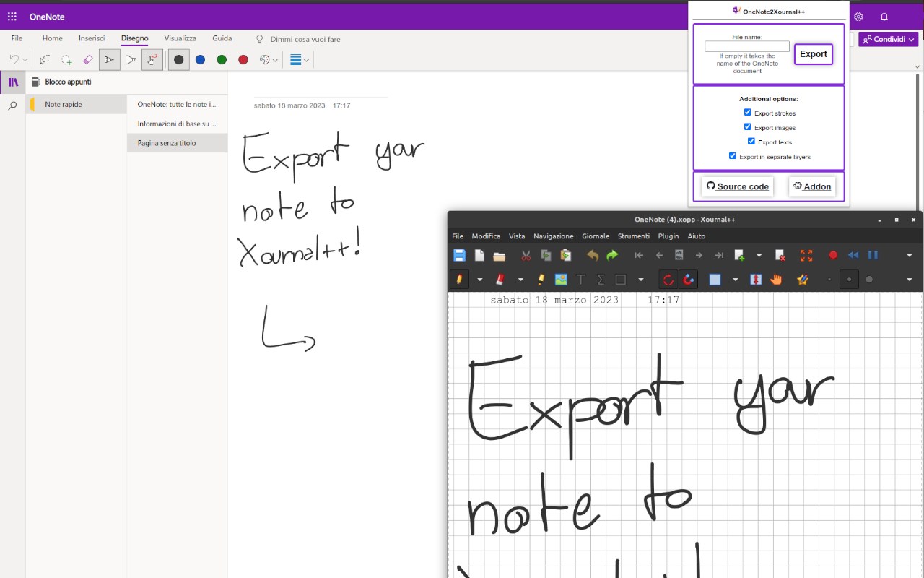
Task: Click the Cut scissors icon in Xournal++
Action: [x=526, y=255]
